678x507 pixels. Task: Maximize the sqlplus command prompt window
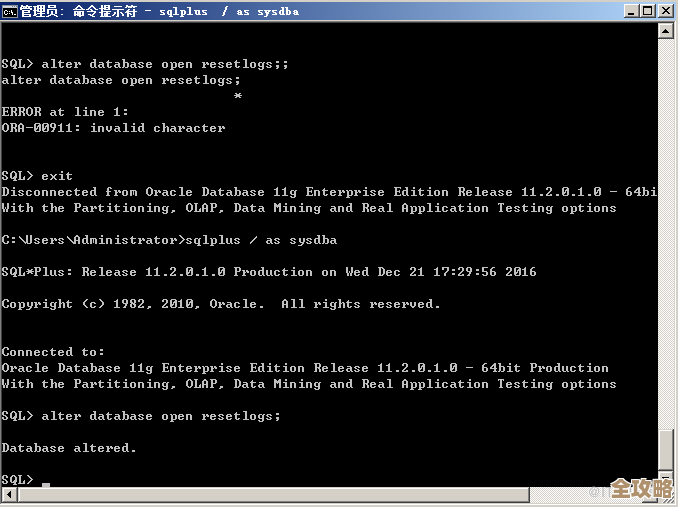click(647, 11)
